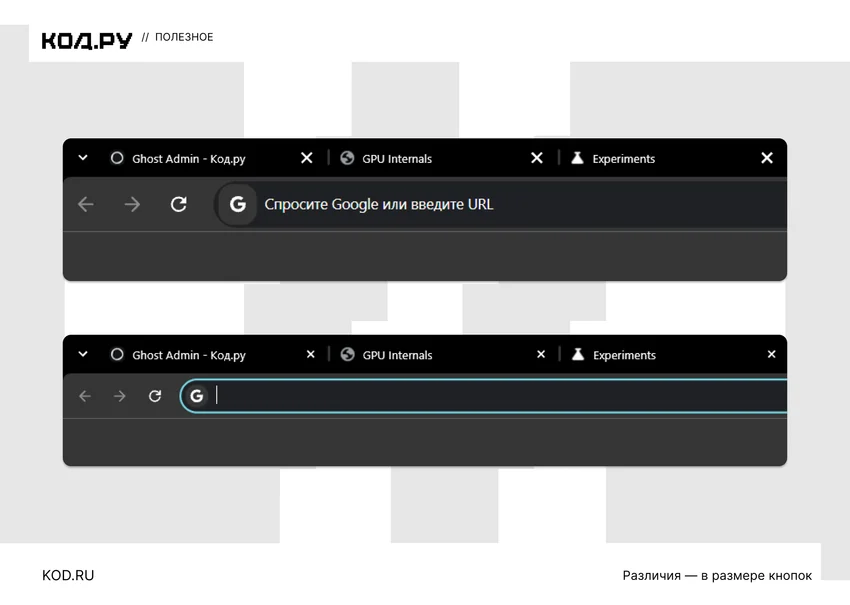Select Ghost Admin tab in lower browser
Screen dimensions: 850x605
(211, 355)
